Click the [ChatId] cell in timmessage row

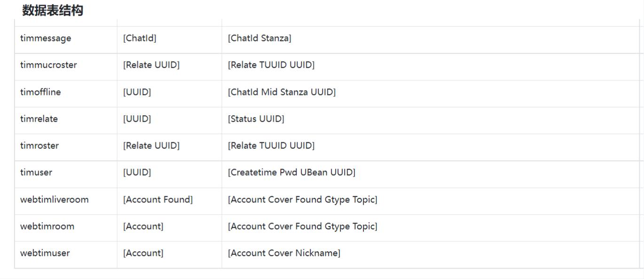pyautogui.click(x=140, y=39)
